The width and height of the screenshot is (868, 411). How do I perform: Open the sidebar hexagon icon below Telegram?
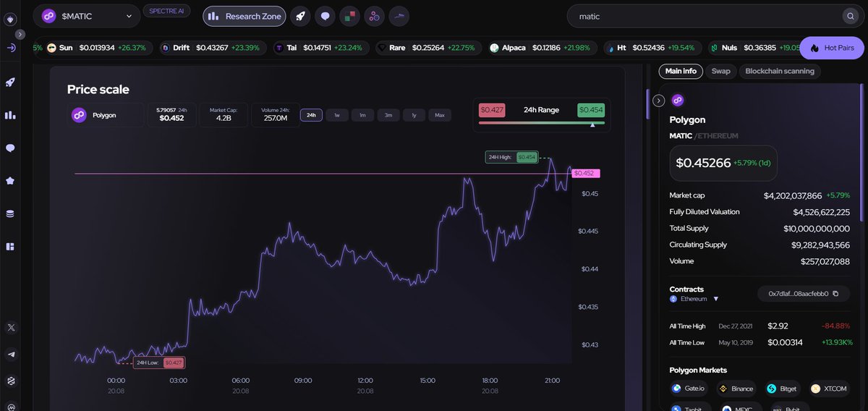click(x=11, y=381)
